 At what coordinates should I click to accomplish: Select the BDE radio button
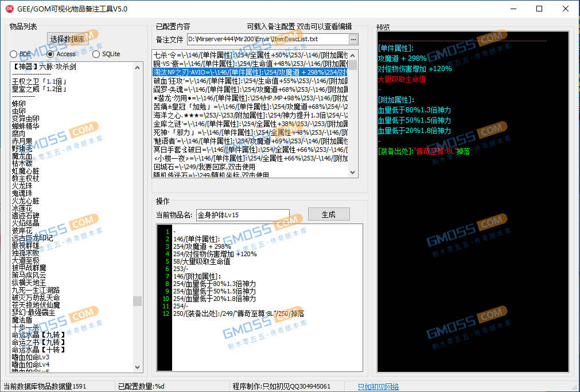pos(20,54)
